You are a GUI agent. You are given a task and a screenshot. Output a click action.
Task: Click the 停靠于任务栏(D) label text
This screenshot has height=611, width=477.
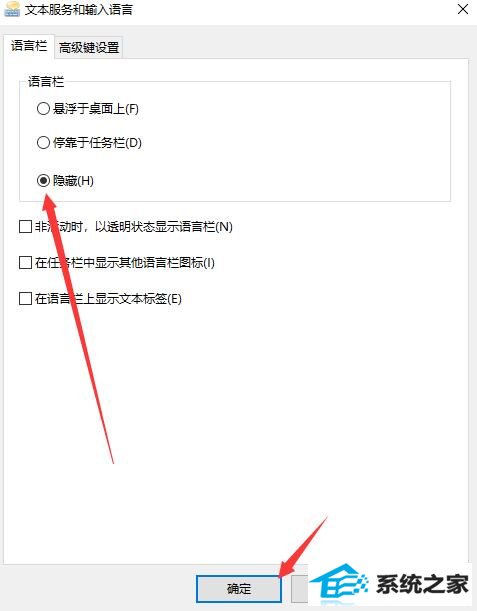(x=97, y=143)
